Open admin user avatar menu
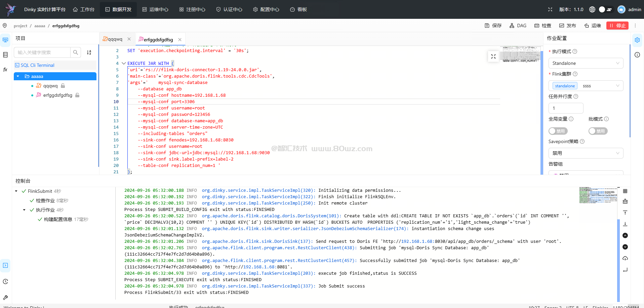644x308 pixels. [621, 9]
